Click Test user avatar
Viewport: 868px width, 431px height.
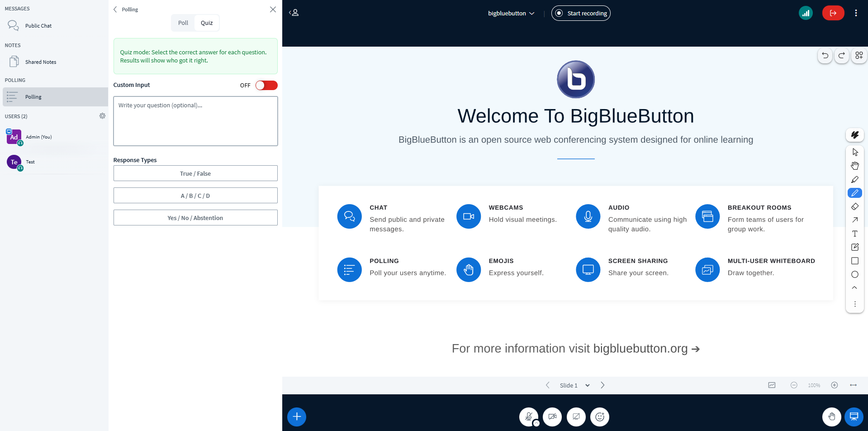pyautogui.click(x=14, y=162)
